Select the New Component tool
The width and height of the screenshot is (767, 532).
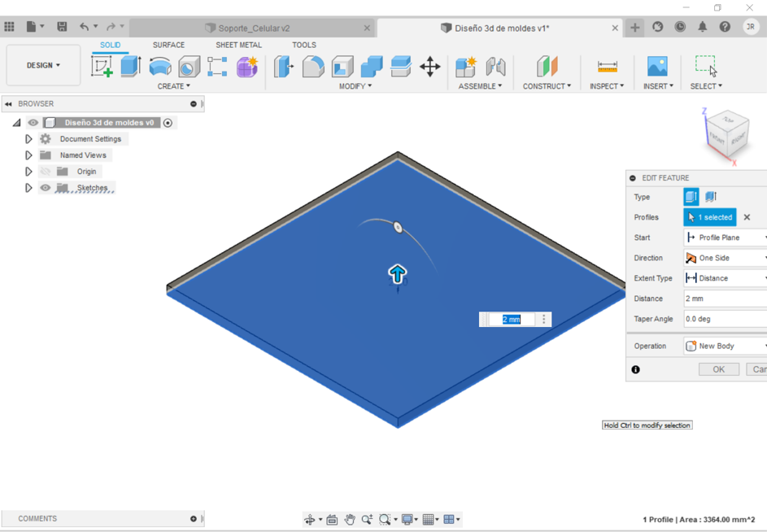[466, 67]
